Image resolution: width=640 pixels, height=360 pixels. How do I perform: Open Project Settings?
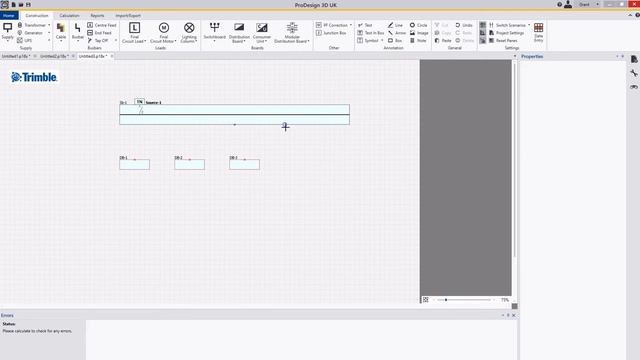(506, 33)
